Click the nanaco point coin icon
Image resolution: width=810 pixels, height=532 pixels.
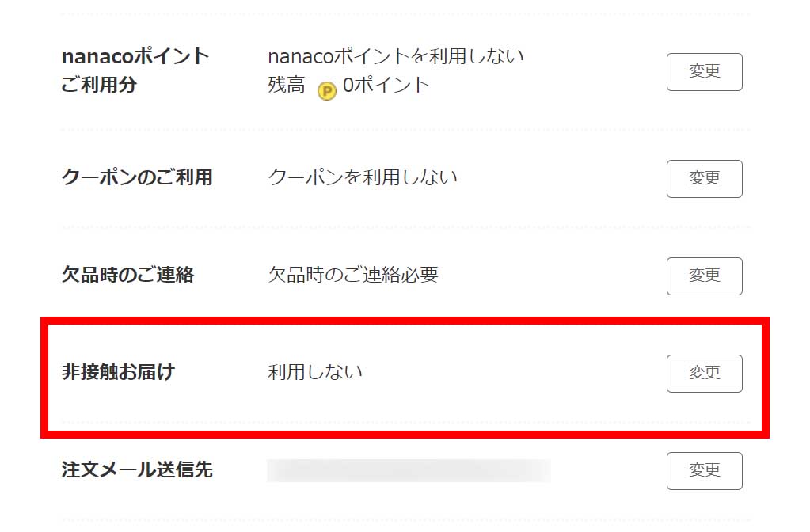click(326, 91)
